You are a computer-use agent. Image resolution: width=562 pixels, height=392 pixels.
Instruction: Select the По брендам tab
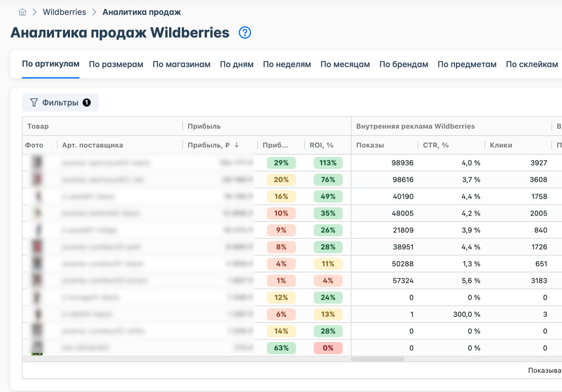[x=403, y=64]
